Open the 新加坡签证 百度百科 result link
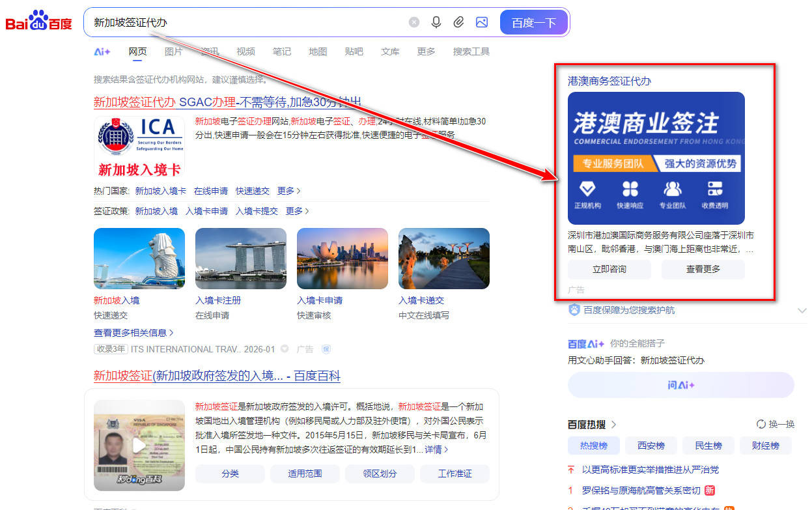 217,376
